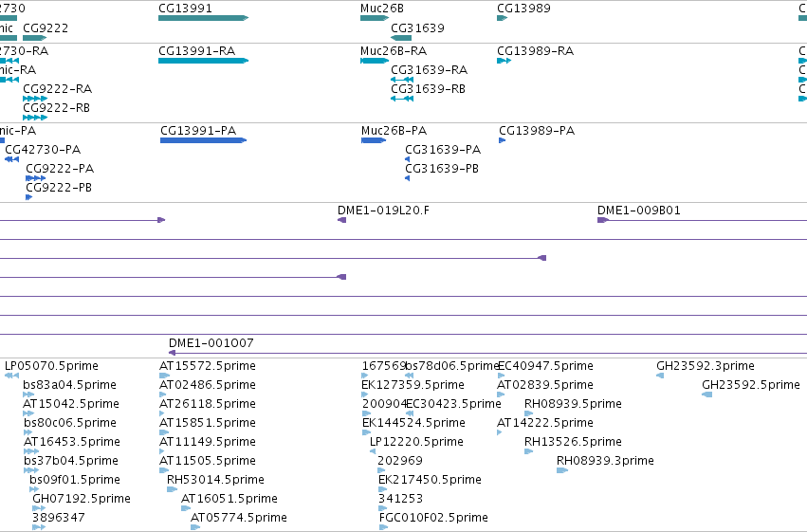Click the 3896347 EST label
Viewport: 807px width, 532px height.
(x=59, y=518)
